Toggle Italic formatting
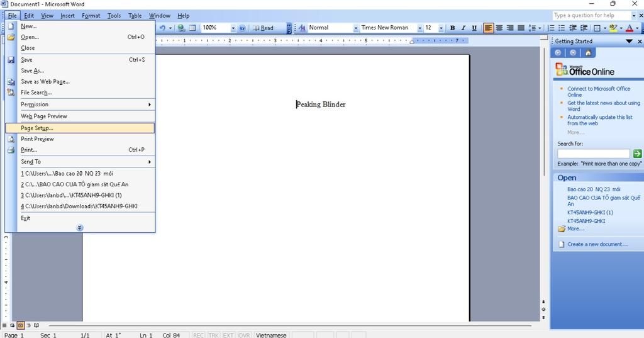The height and width of the screenshot is (338, 644). 464,28
